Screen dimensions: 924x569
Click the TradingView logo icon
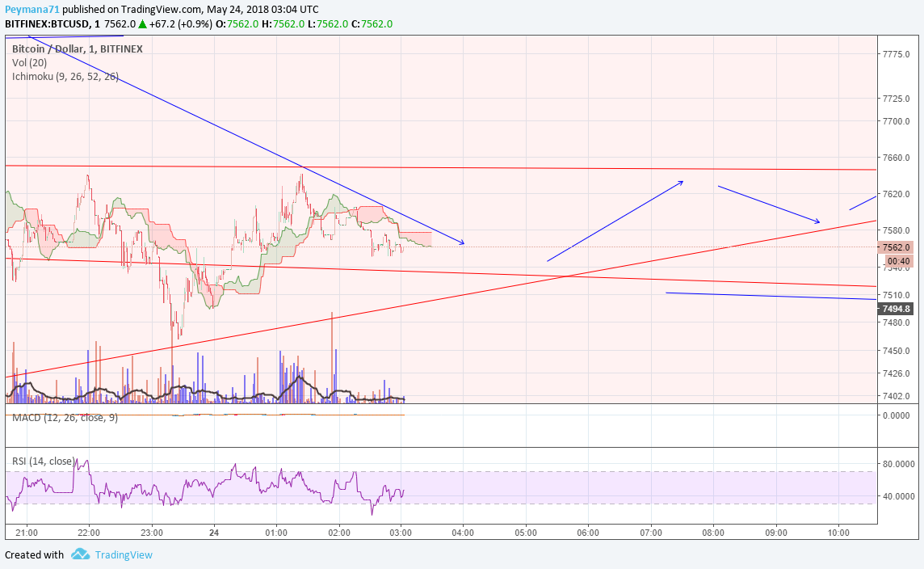(x=80, y=554)
